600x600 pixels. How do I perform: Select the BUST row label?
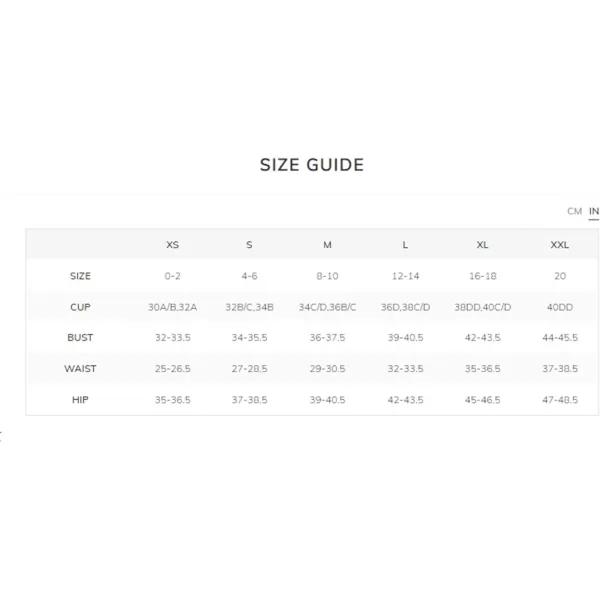coord(80,338)
